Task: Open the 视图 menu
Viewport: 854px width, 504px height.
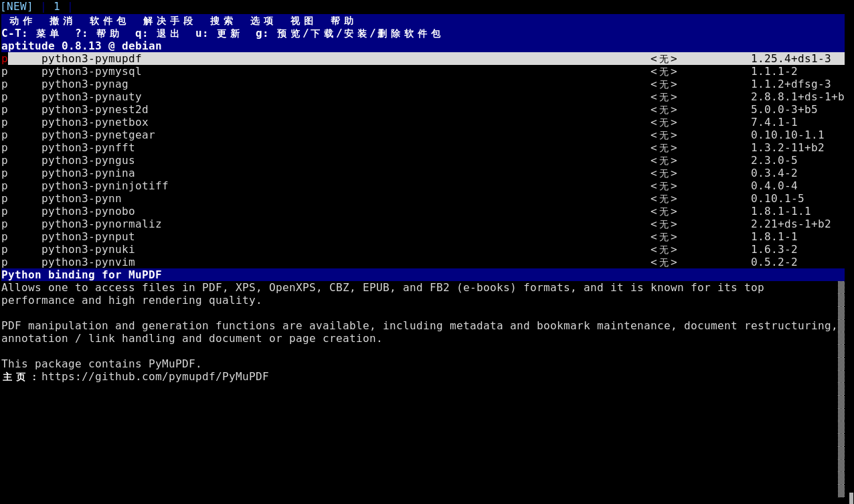Action: coord(302,21)
